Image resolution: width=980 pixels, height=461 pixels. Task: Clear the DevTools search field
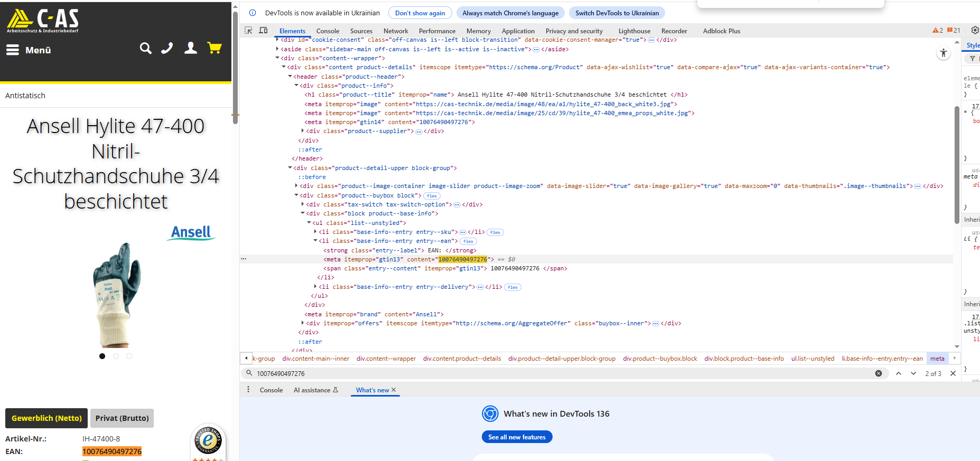(879, 373)
